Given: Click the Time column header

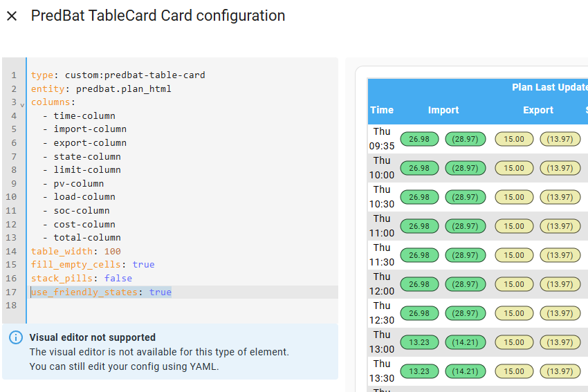Looking at the screenshot, I should (382, 110).
